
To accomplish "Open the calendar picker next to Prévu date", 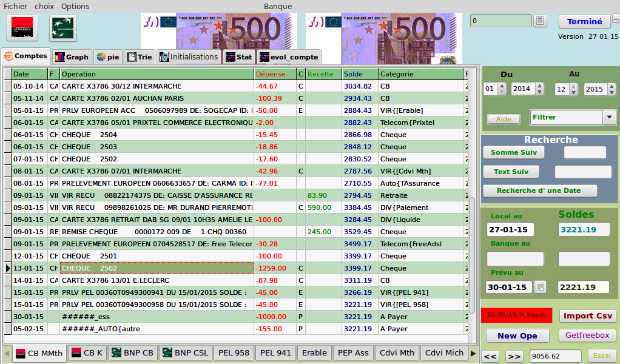I will (540, 287).
